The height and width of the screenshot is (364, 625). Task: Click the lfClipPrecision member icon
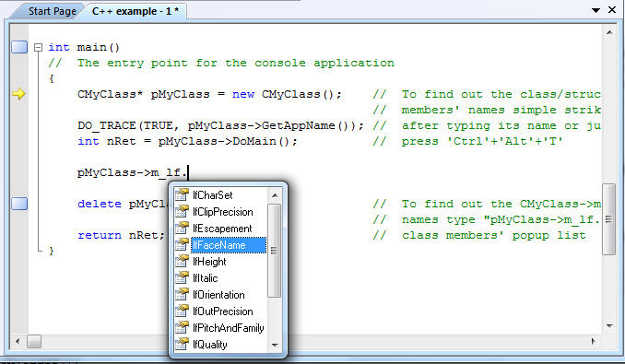[x=182, y=211]
